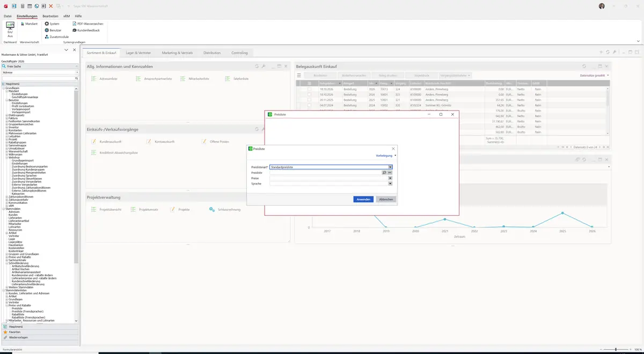Viewport: 644px width, 354px height.
Task: Open the Bearbeiten ribbon tab
Action: tap(50, 16)
